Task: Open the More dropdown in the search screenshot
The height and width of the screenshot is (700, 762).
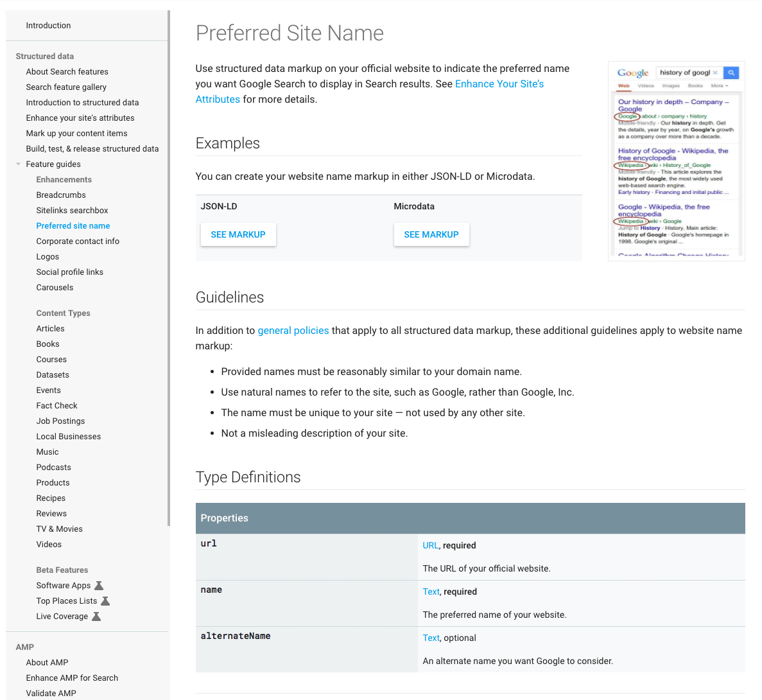Action: 720,85
